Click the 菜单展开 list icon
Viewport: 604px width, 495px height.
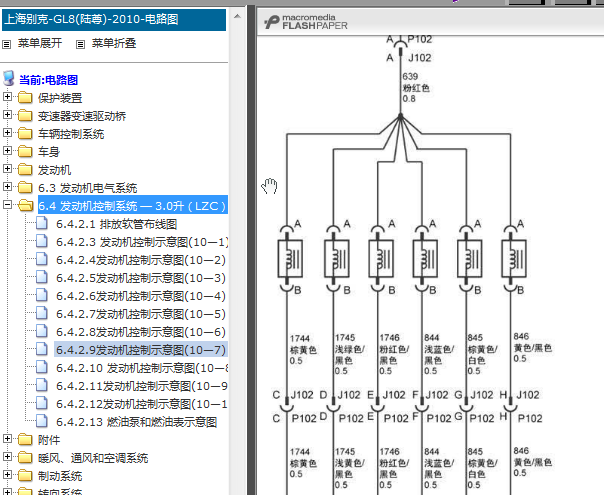(x=7, y=45)
